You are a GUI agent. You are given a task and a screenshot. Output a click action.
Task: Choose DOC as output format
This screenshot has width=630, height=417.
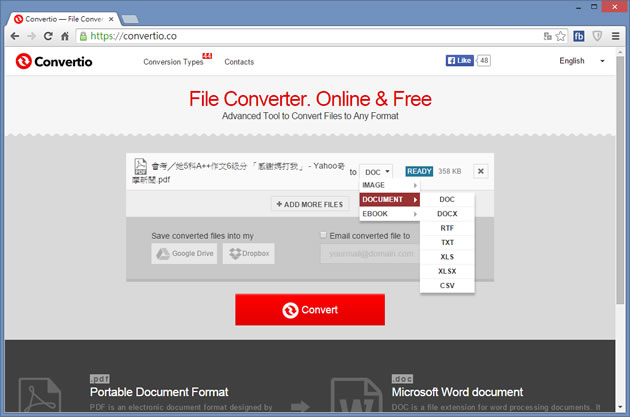click(x=447, y=199)
